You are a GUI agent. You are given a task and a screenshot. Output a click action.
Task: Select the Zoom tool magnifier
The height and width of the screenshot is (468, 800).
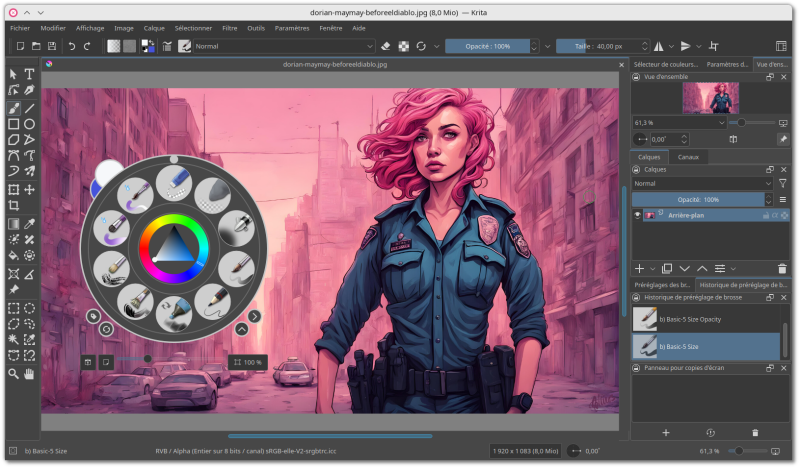[x=13, y=374]
